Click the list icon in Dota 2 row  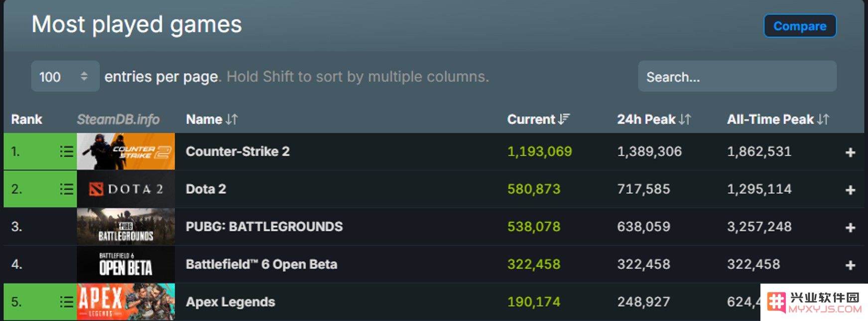tap(66, 189)
